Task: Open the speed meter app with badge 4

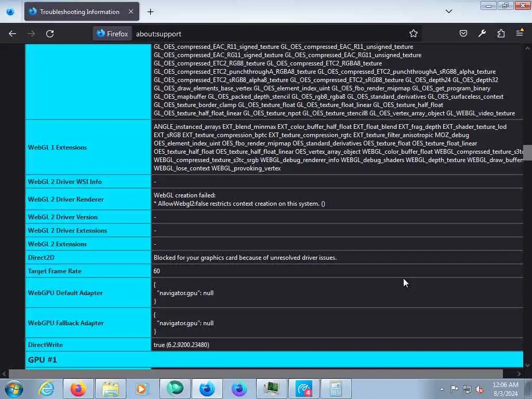Action: point(303,389)
